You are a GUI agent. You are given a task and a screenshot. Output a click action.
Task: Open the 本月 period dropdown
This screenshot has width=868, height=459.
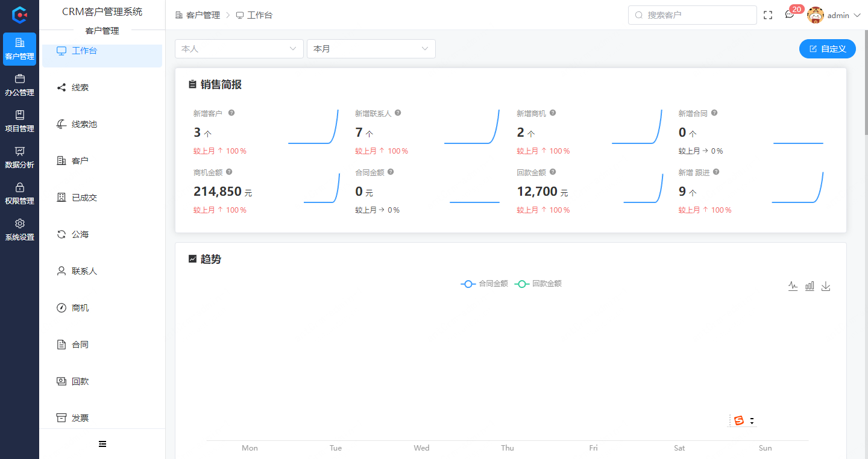tap(371, 49)
